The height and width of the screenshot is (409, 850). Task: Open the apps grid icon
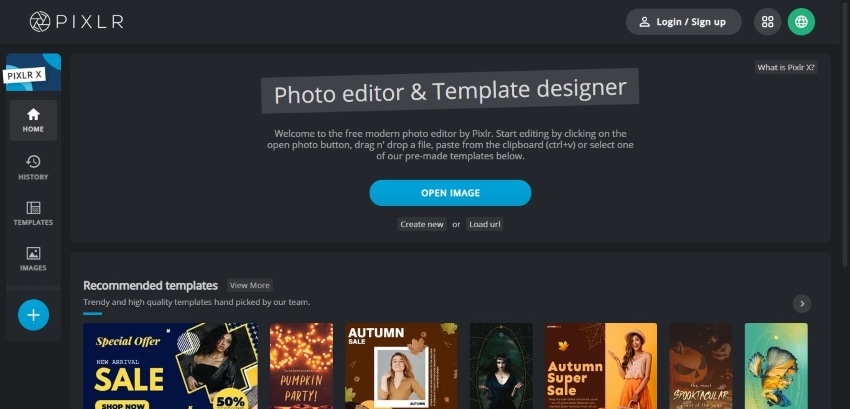(x=767, y=22)
